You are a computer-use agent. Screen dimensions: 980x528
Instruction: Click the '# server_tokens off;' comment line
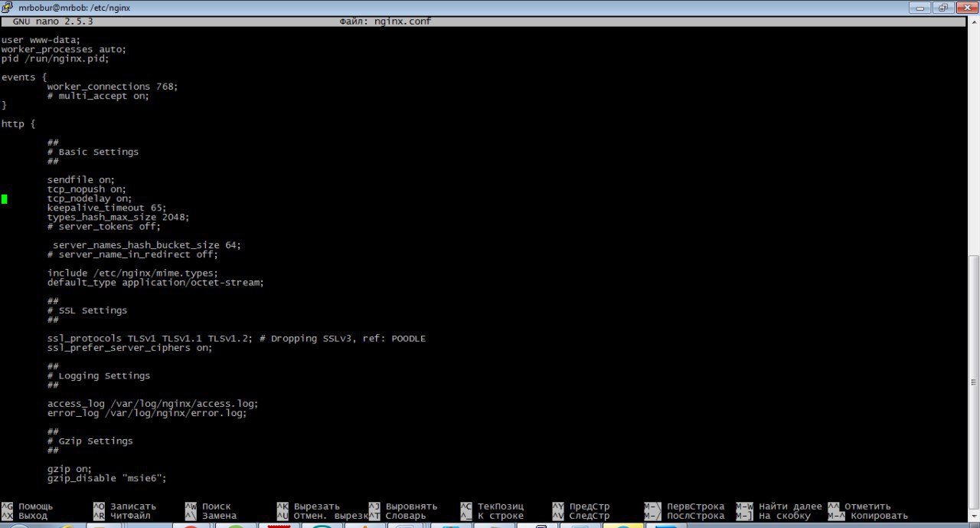(104, 226)
